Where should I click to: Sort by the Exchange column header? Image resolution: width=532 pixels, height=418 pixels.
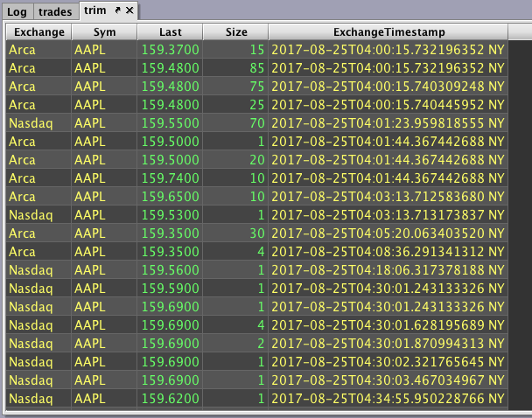[x=38, y=31]
